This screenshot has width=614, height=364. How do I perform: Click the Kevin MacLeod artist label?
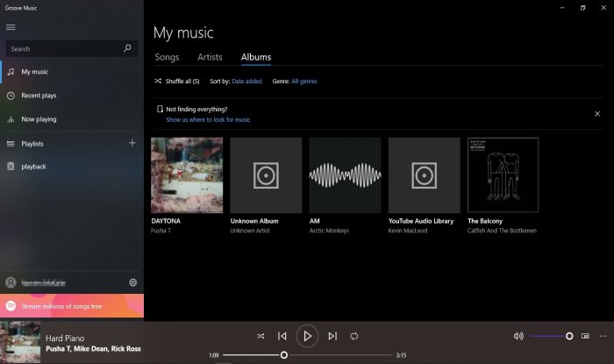pyautogui.click(x=408, y=231)
